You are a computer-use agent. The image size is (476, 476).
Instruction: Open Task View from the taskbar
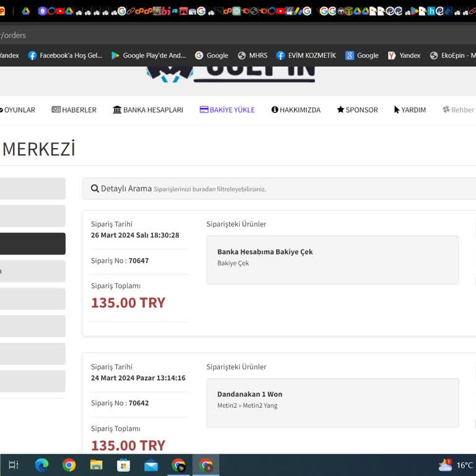[x=14, y=465]
